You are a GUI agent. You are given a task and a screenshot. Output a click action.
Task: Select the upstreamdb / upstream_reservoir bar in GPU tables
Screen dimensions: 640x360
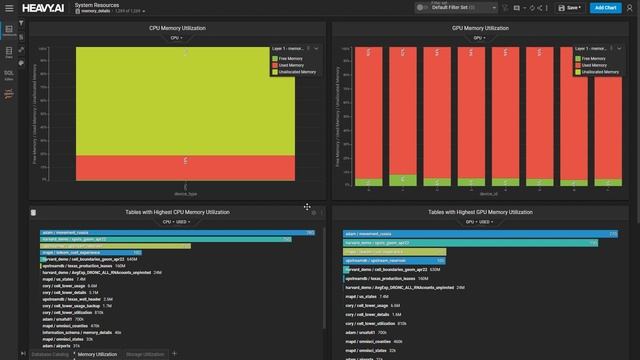coord(394,260)
